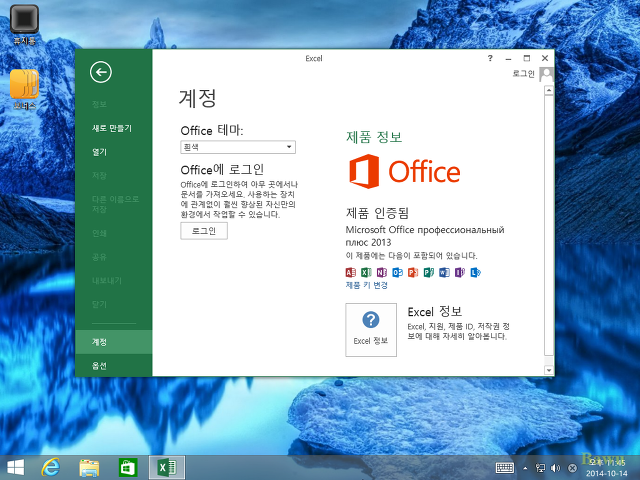This screenshot has height=480, width=640.
Task: Open the Windows Start button
Action: (16, 467)
